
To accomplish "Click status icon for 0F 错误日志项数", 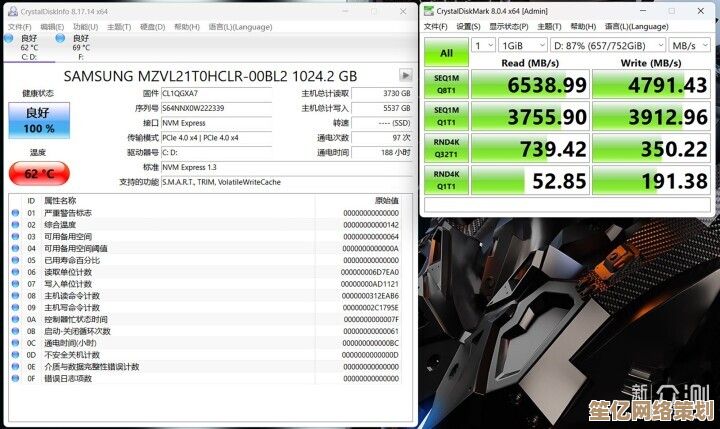I will (16, 378).
